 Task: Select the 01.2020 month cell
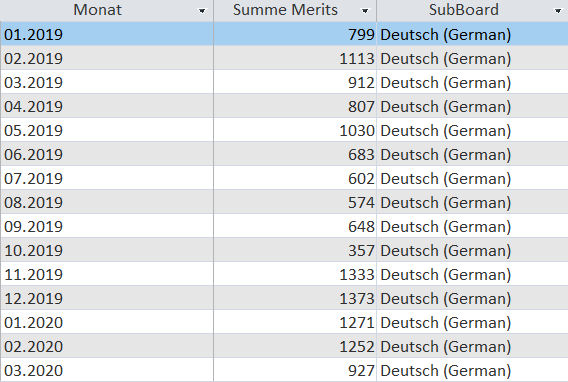107,322
